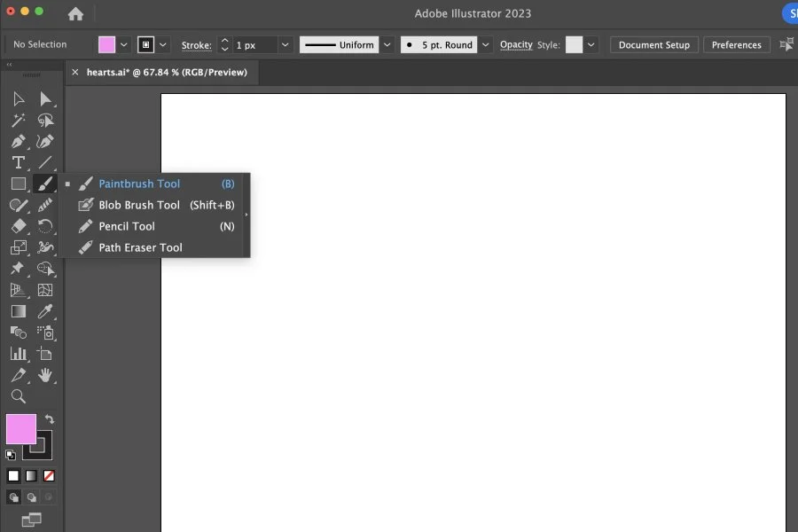The height and width of the screenshot is (532, 798).
Task: Go to the Home screen icon
Action: coord(75,14)
